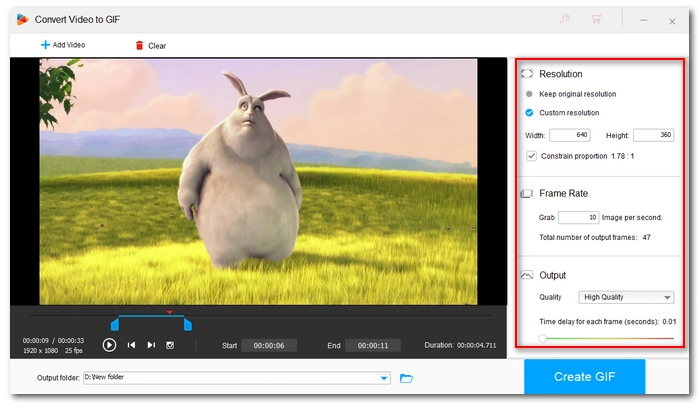Viewport: 700px width, 405px height.
Task: Take a snapshot of the current frame
Action: [x=170, y=345]
